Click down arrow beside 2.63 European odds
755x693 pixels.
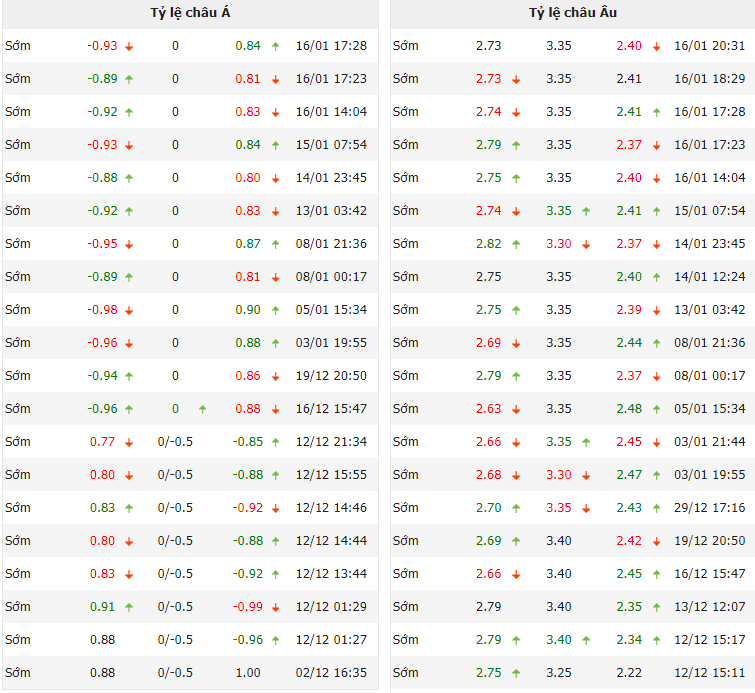coord(516,409)
